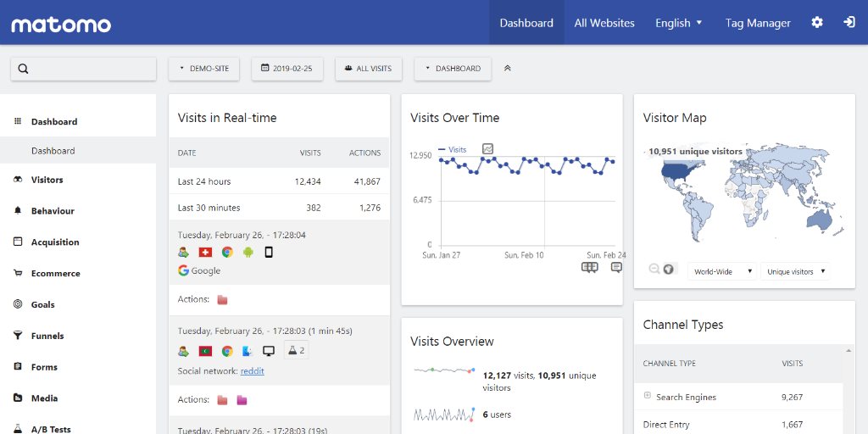
Task: Open the Unique visitors metric dropdown
Action: click(795, 271)
